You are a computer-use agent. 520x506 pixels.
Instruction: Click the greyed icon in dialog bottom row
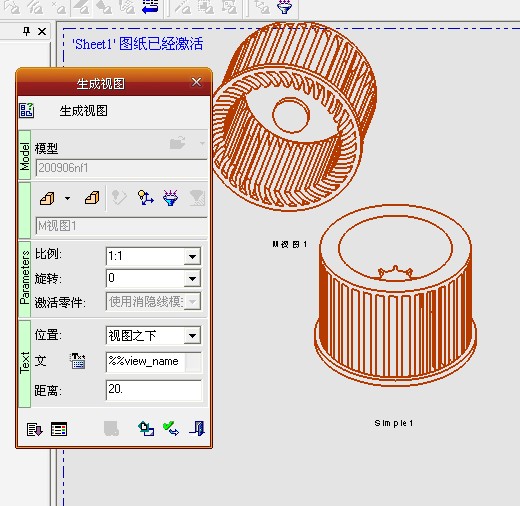[111, 429]
